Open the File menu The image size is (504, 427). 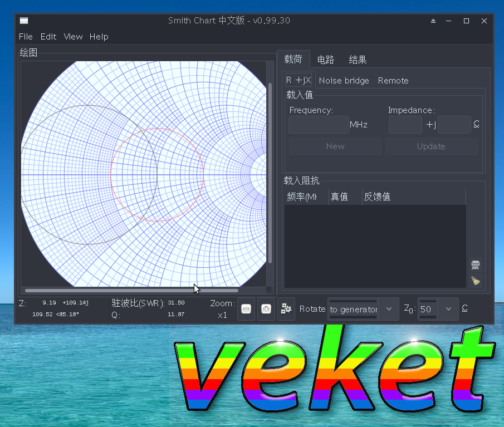pyautogui.click(x=26, y=37)
